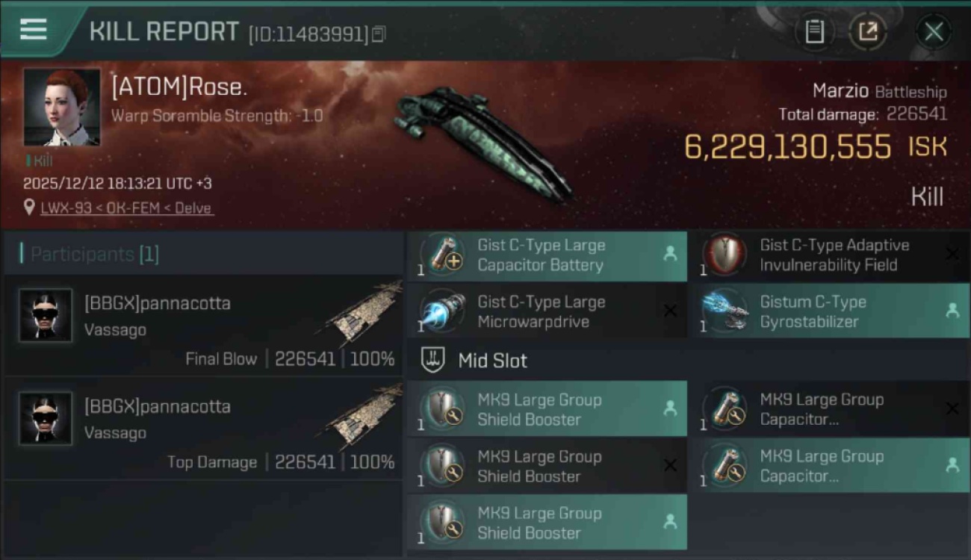This screenshot has height=560, width=971.
Task: Select Gist C-Type Large Capacitor Battery icon
Action: [x=444, y=255]
